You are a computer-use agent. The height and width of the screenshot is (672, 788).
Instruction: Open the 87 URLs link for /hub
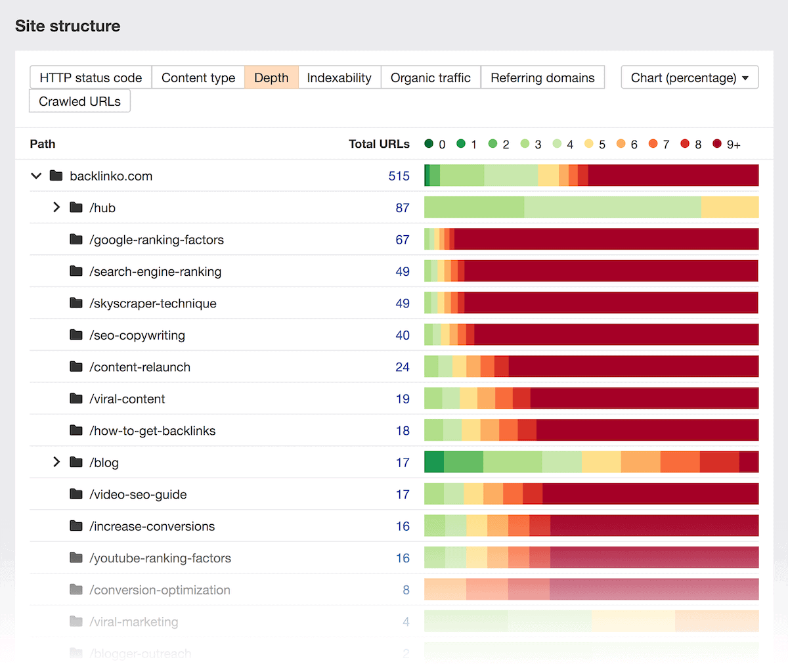[x=403, y=208]
